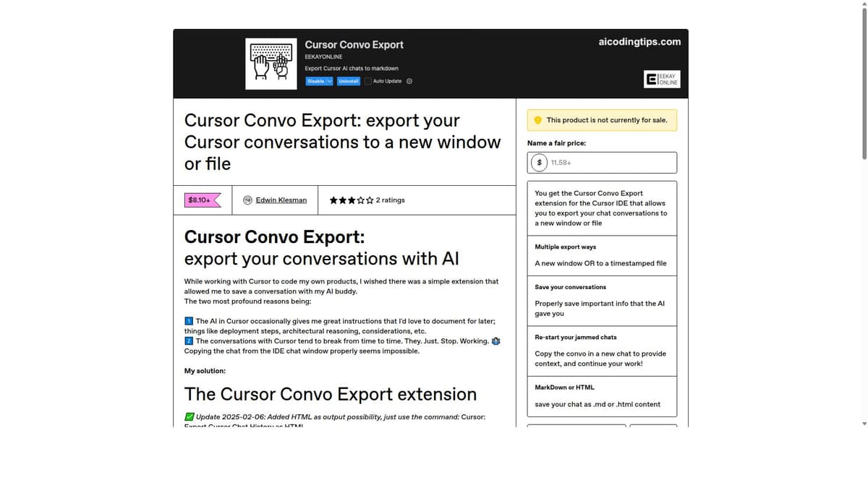Click the number 1 emoji icon

pos(189,321)
